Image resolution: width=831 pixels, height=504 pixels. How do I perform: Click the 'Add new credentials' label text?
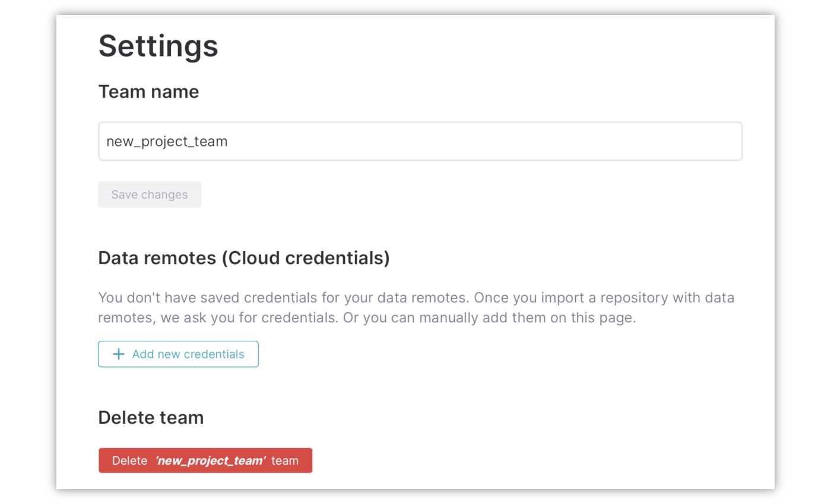188,354
